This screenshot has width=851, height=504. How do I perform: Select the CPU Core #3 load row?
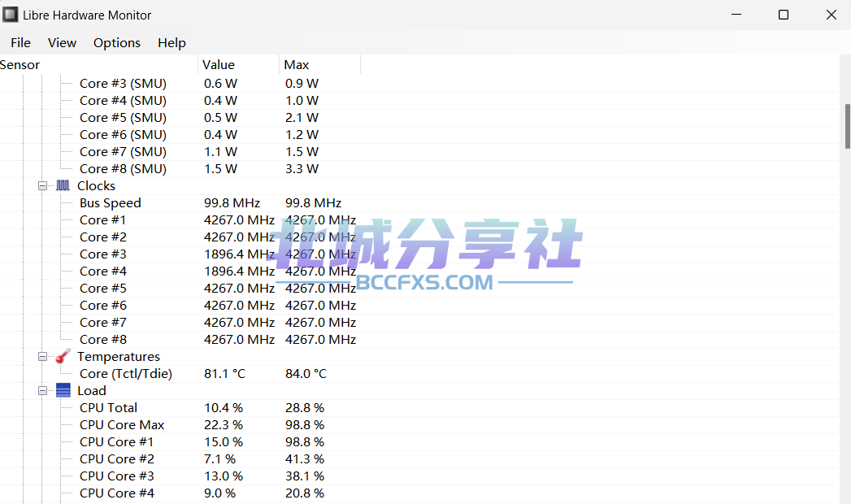[x=419, y=476]
